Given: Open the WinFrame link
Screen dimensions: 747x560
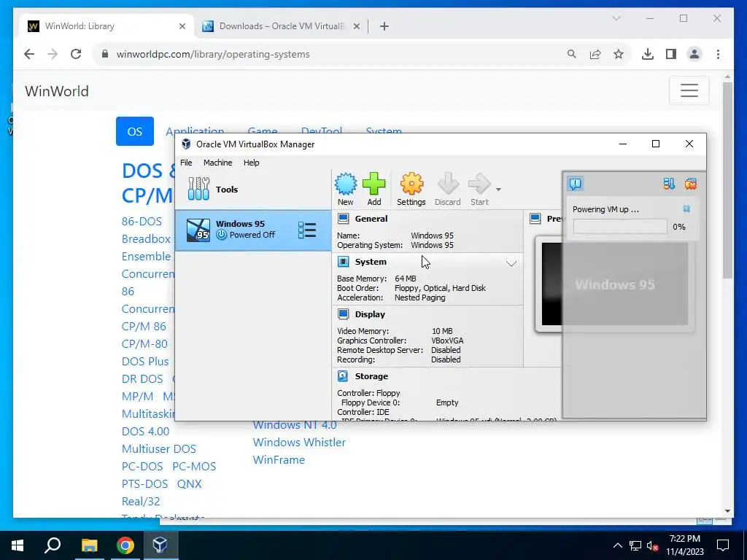Looking at the screenshot, I should [x=279, y=460].
